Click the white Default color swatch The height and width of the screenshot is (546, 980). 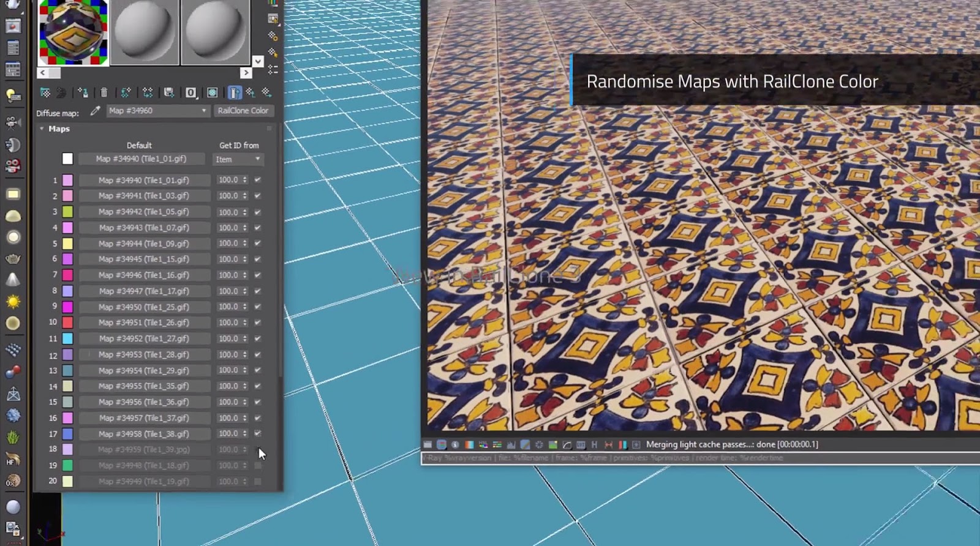pyautogui.click(x=67, y=159)
